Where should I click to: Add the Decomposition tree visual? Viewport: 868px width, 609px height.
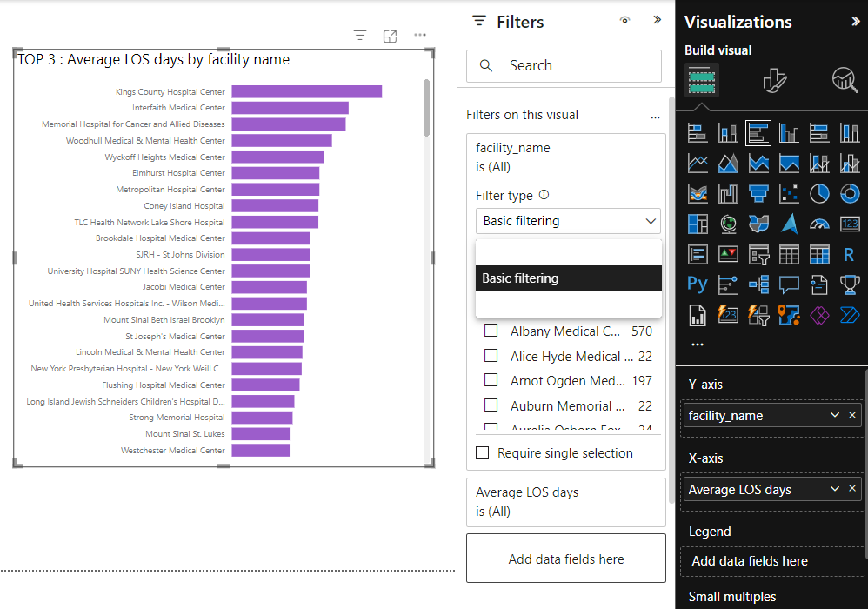point(758,285)
